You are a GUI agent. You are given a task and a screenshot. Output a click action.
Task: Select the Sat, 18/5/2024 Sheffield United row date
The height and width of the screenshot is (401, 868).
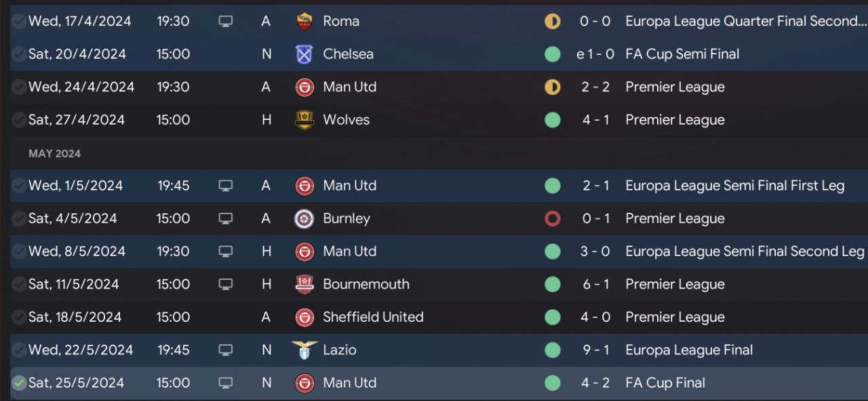click(75, 317)
